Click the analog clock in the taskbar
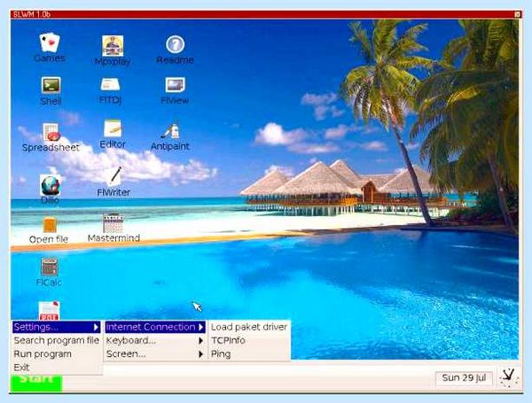This screenshot has width=532, height=403. point(509,377)
